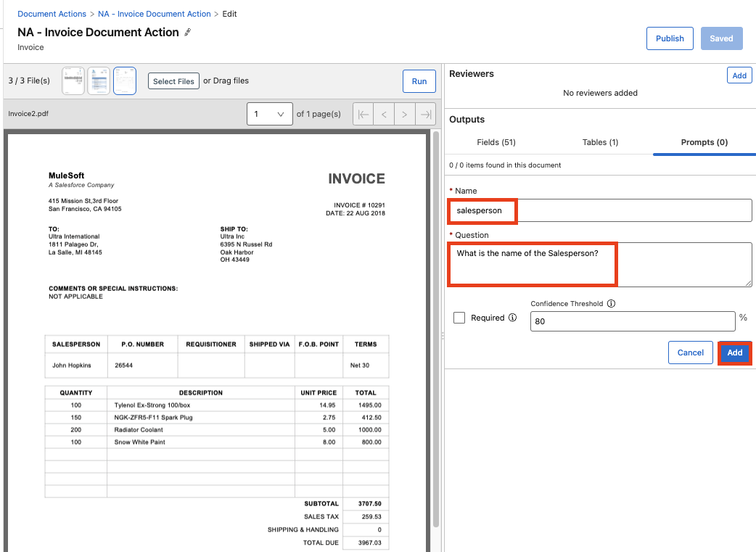Viewport: 756px width, 552px height.
Task: Open the page number dropdown
Action: [269, 114]
